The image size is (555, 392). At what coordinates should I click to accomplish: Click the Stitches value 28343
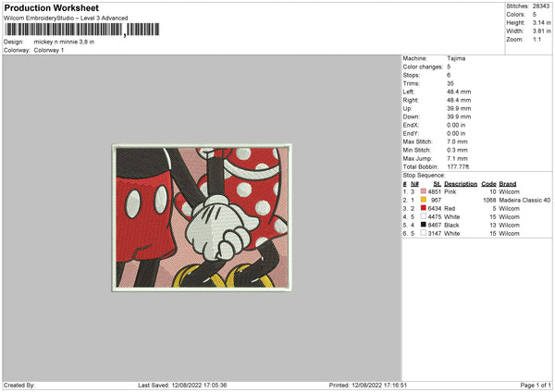pos(541,6)
